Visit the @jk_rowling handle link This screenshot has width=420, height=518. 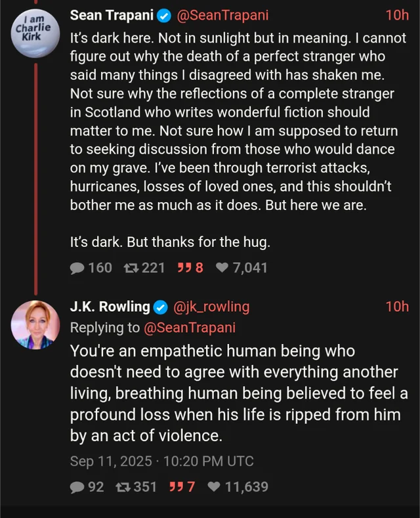coord(210,307)
